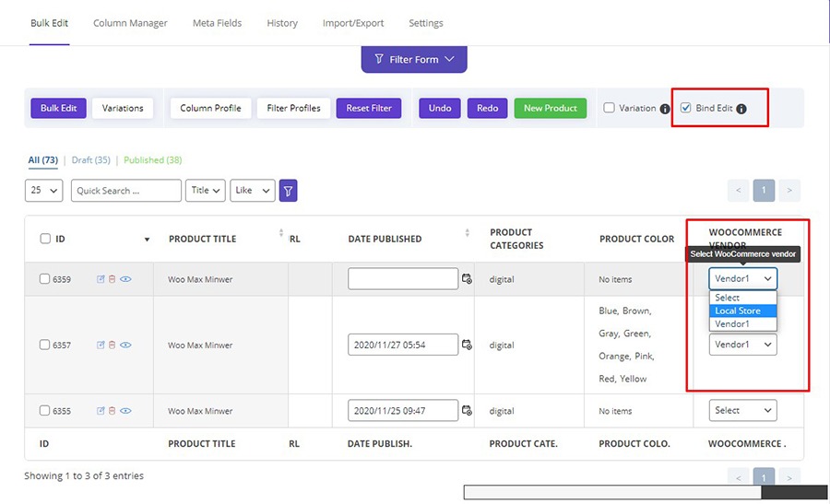The height and width of the screenshot is (504, 830).
Task: Click the empty date field for row 6359
Action: (x=403, y=278)
